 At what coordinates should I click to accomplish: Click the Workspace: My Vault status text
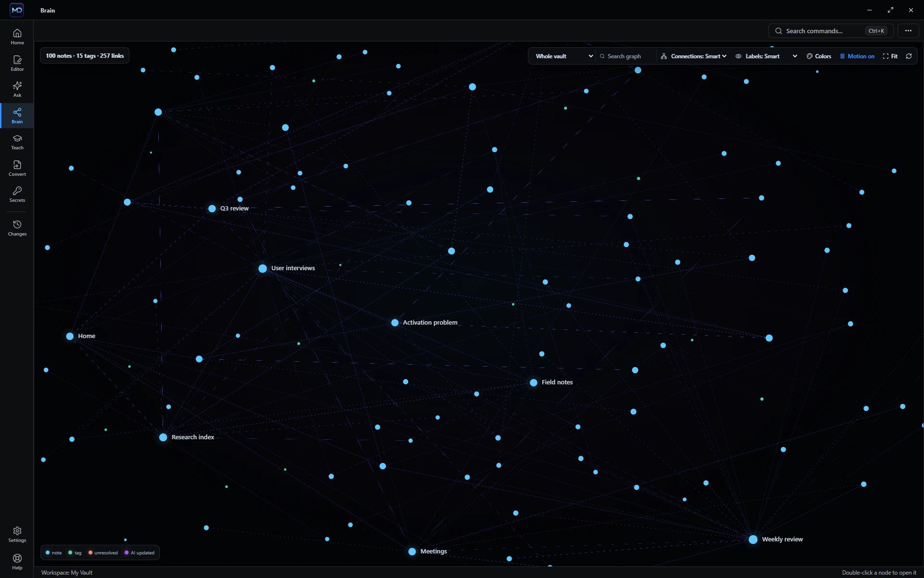[x=67, y=573]
